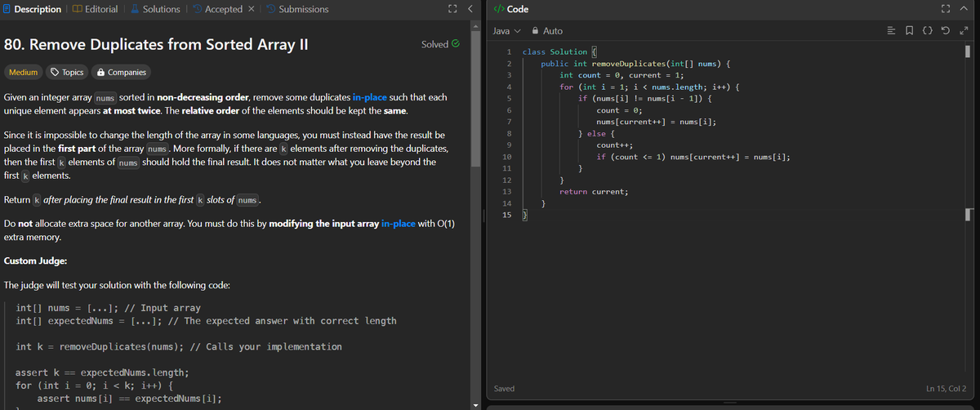
Task: Click the Accepted tab clock icon
Action: [x=198, y=9]
